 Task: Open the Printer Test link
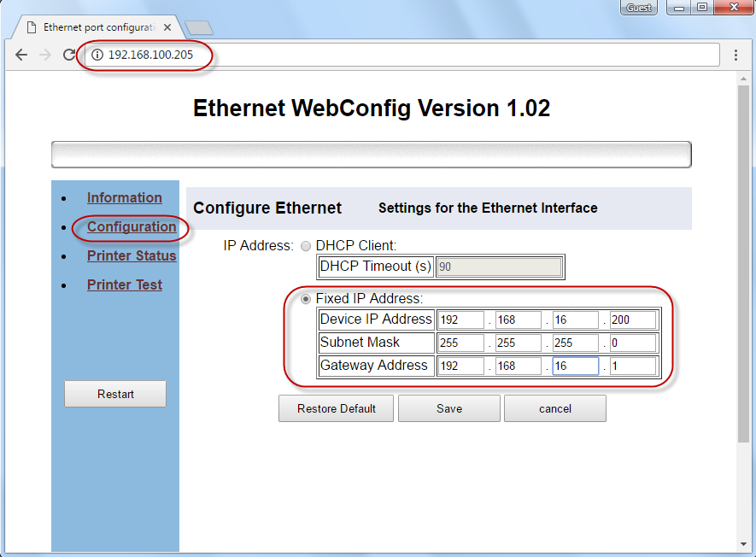click(x=124, y=285)
